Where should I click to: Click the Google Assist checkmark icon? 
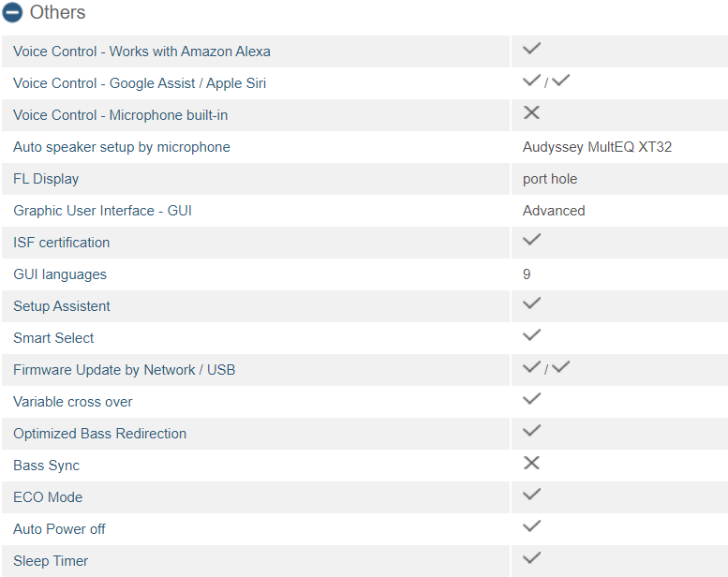[531, 81]
